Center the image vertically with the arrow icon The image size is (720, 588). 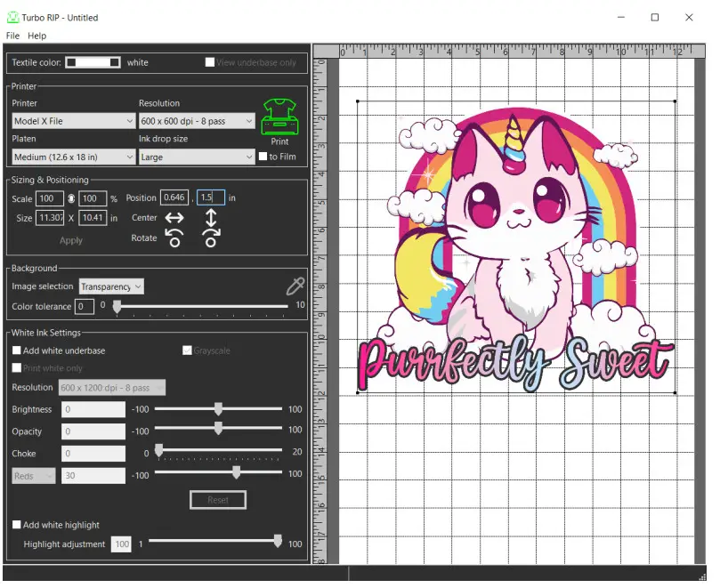tap(211, 218)
